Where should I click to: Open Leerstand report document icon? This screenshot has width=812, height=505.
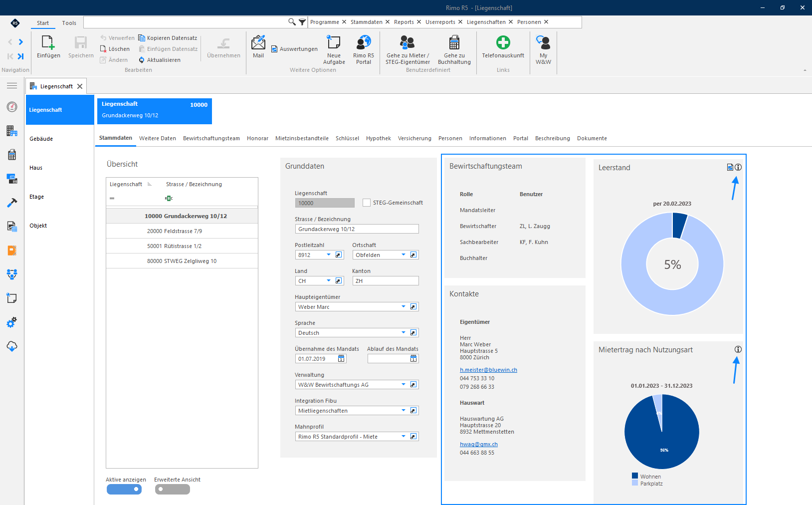[x=730, y=167]
